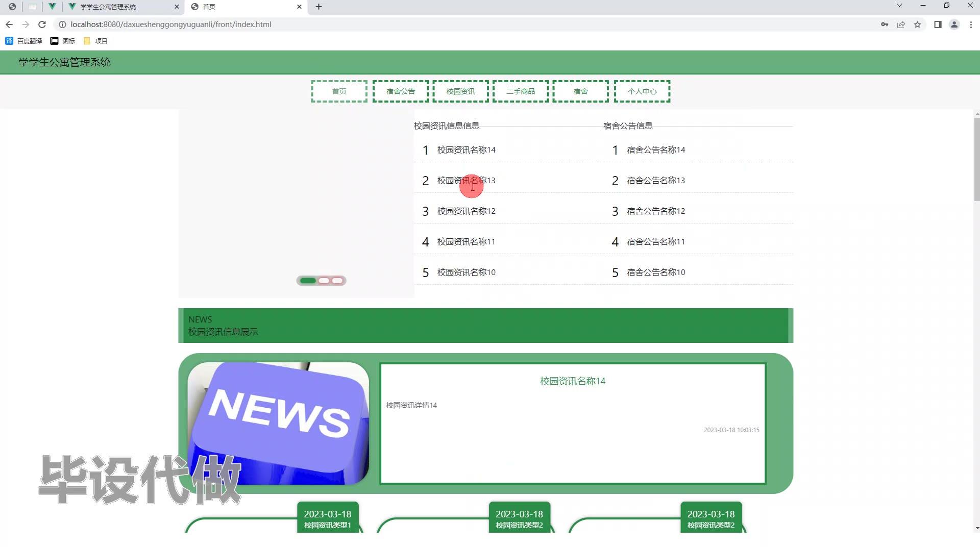The width and height of the screenshot is (980, 547).
Task: Open the 二手商品 navigation item
Action: tap(521, 91)
